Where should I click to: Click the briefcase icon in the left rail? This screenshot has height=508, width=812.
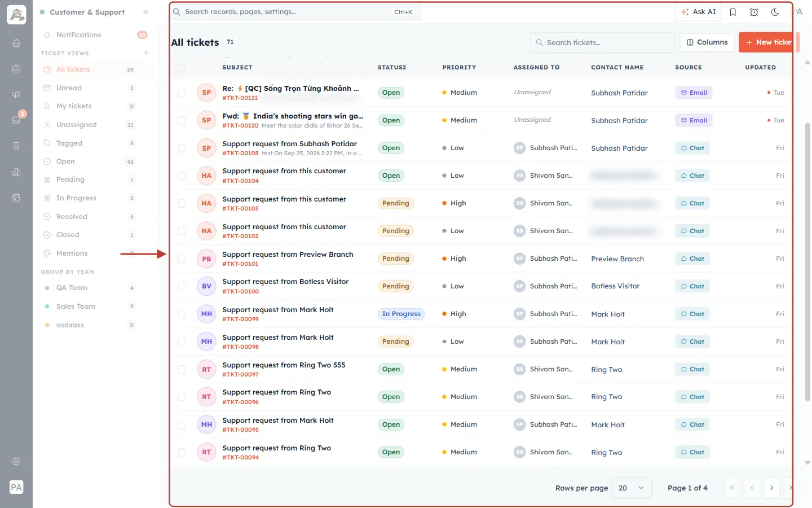click(16, 69)
